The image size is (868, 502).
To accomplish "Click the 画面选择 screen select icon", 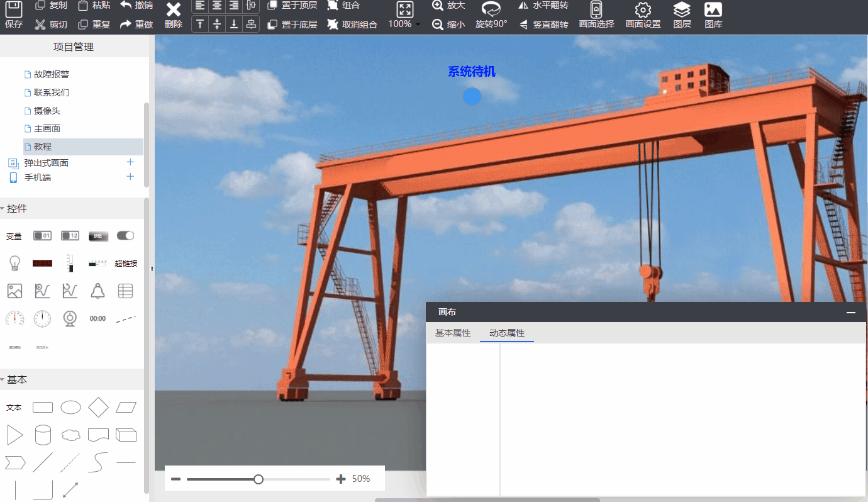I will click(x=596, y=9).
